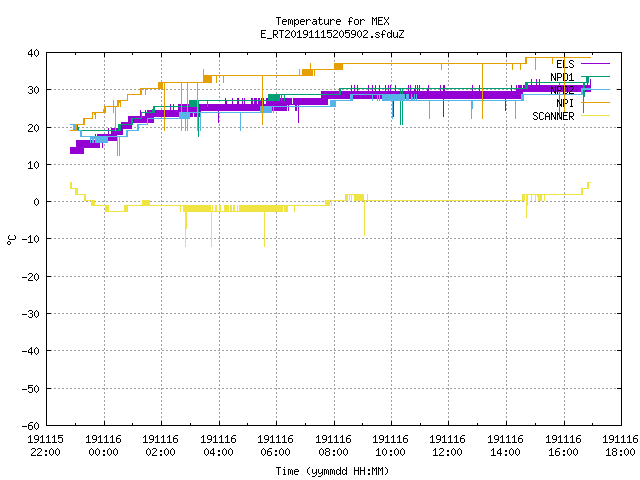Click the x-axis tick 191116 06:00
640x480 pixels.
click(x=276, y=446)
